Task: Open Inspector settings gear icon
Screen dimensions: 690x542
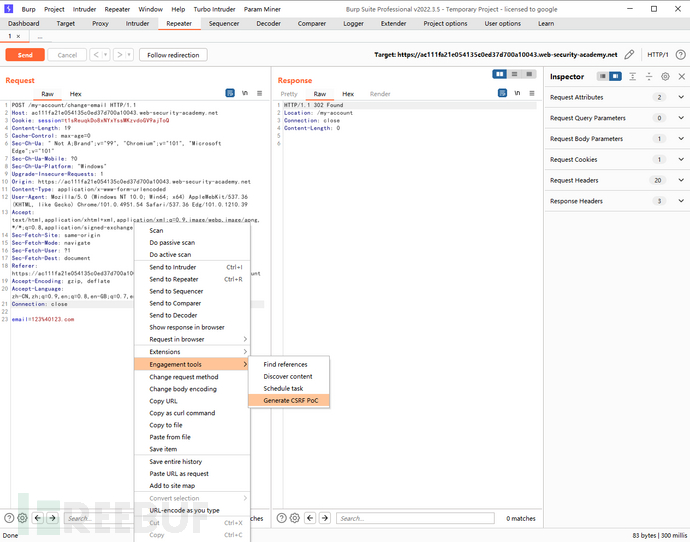Action: coord(665,76)
